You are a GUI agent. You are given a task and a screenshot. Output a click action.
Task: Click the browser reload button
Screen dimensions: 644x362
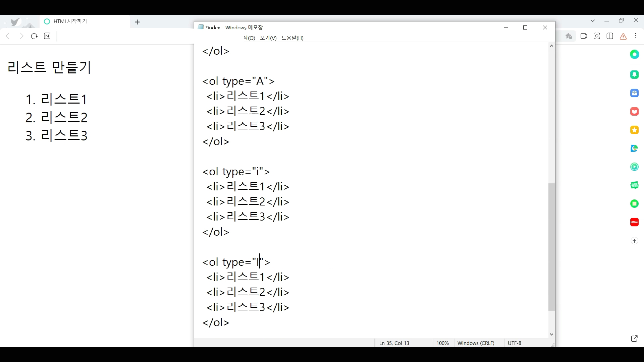[x=34, y=36]
